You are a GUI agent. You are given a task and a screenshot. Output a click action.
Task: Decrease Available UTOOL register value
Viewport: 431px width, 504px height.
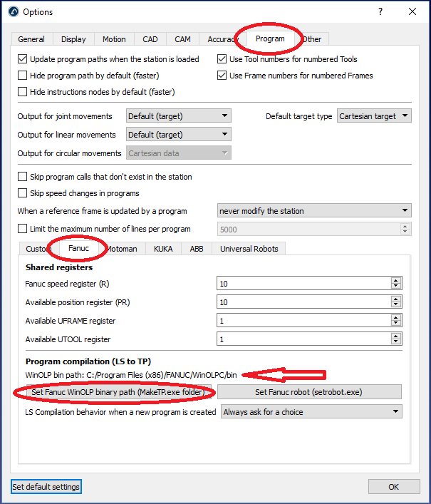coord(396,342)
